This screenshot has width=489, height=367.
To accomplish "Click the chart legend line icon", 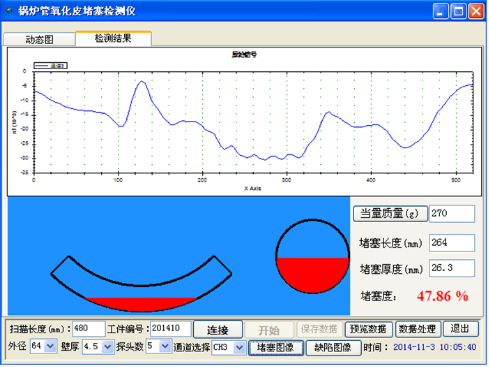I will (x=42, y=66).
